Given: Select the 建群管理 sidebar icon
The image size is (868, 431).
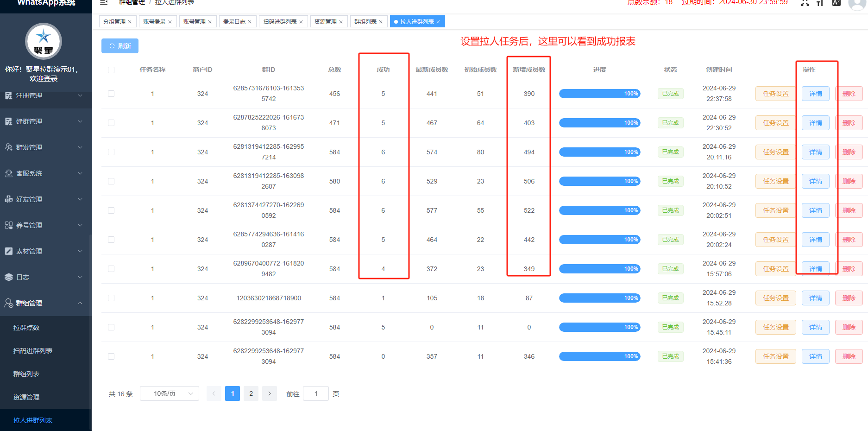Looking at the screenshot, I should coord(8,121).
